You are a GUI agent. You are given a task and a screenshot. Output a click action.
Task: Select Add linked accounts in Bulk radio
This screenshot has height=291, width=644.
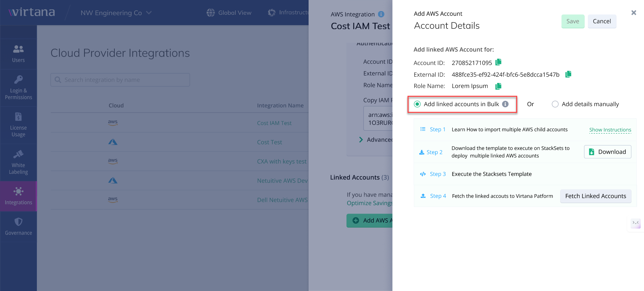[x=417, y=104]
